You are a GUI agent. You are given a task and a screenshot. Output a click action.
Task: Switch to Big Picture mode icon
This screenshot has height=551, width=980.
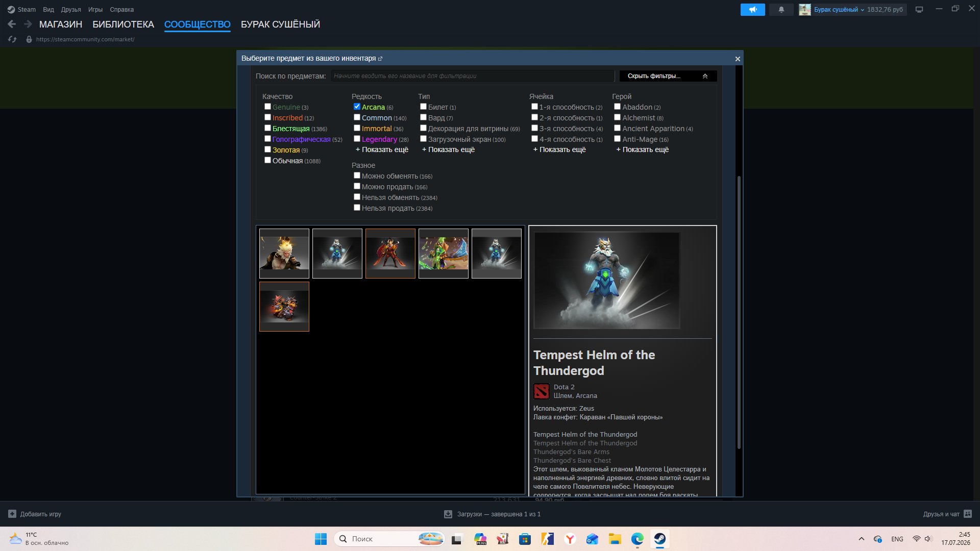(919, 10)
